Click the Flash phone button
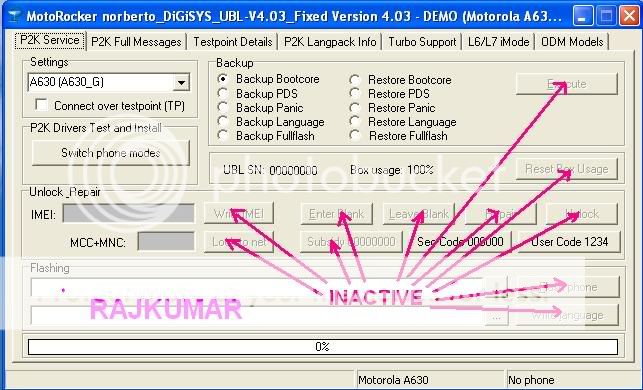The image size is (643, 390). [x=567, y=287]
